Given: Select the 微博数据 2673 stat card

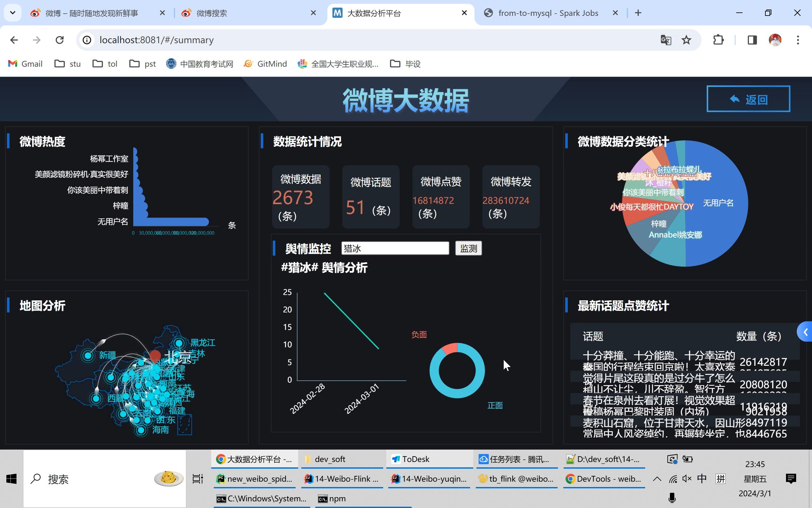Looking at the screenshot, I should 301,197.
